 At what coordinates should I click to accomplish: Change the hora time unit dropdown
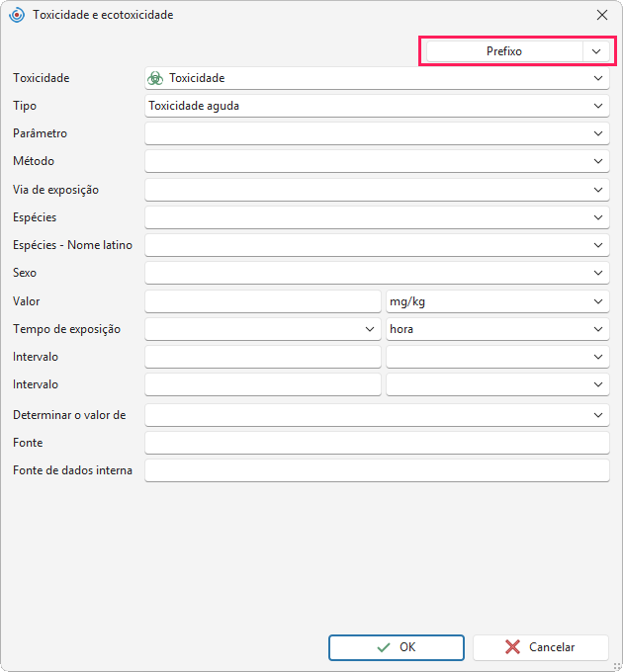(x=497, y=329)
